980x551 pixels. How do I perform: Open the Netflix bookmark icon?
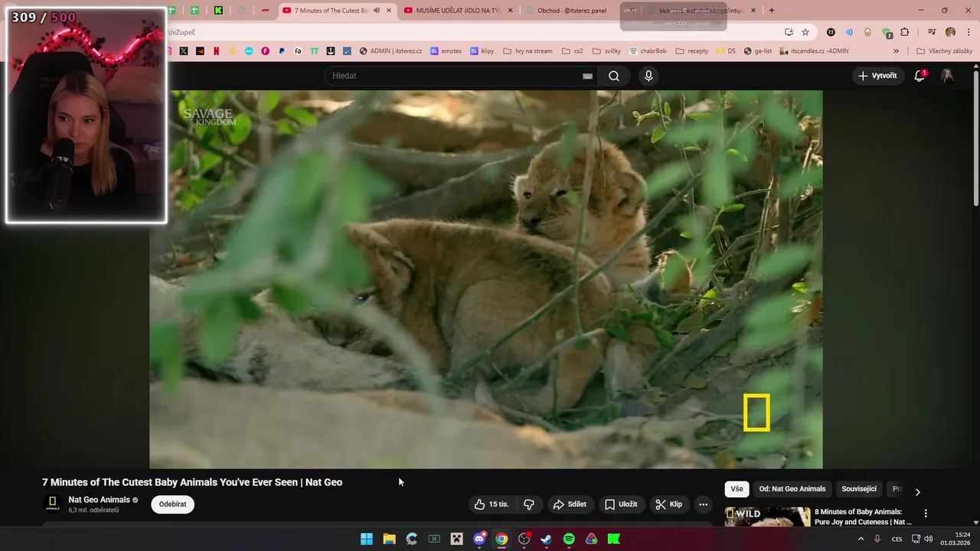tap(216, 51)
